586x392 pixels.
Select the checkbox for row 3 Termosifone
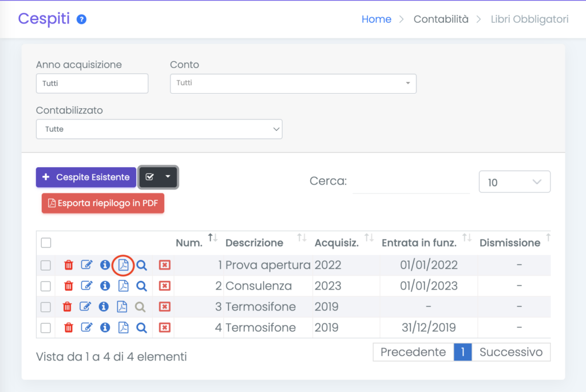(x=46, y=307)
